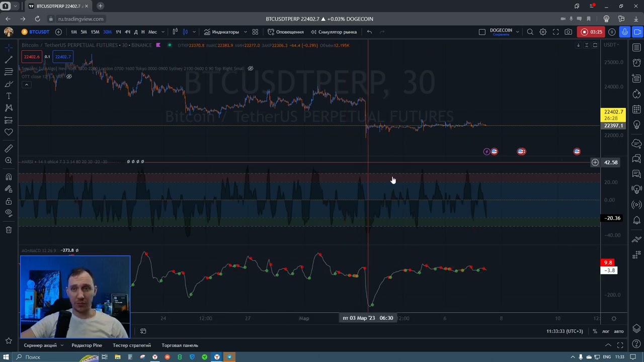Expand the timeframe dropdown arrow

(163, 32)
